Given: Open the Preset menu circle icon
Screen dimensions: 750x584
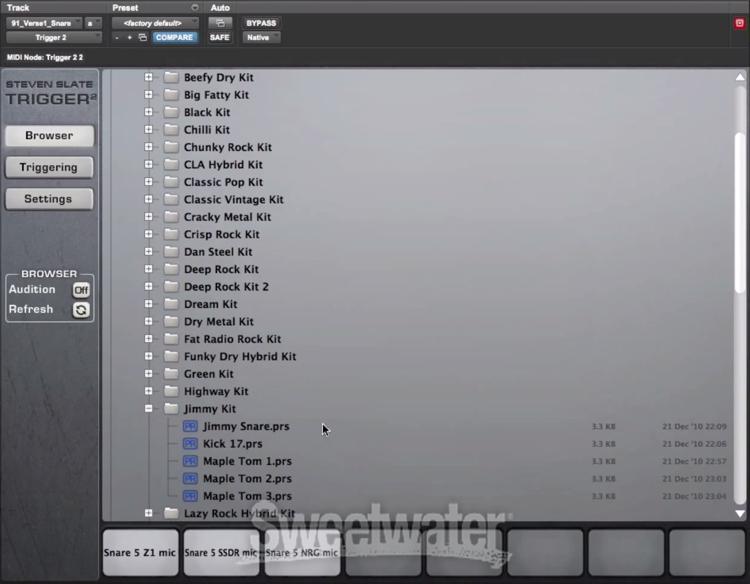Looking at the screenshot, I should pyautogui.click(x=195, y=8).
